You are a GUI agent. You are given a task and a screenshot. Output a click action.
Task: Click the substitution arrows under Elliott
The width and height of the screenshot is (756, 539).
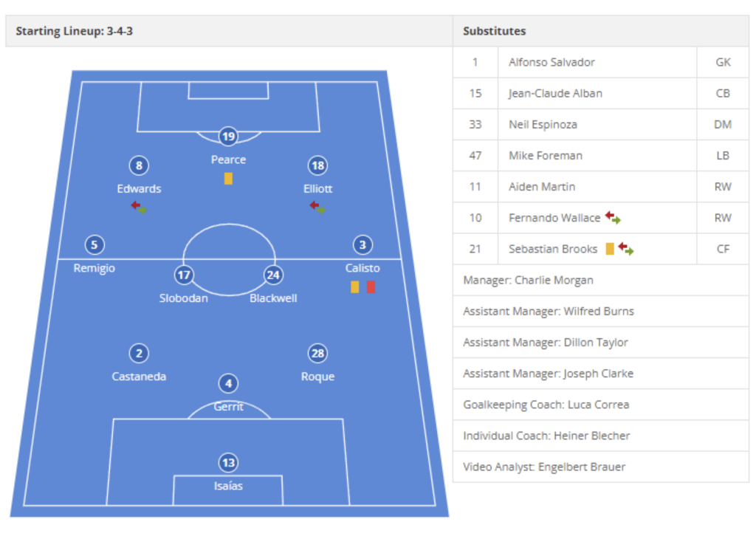[317, 207]
